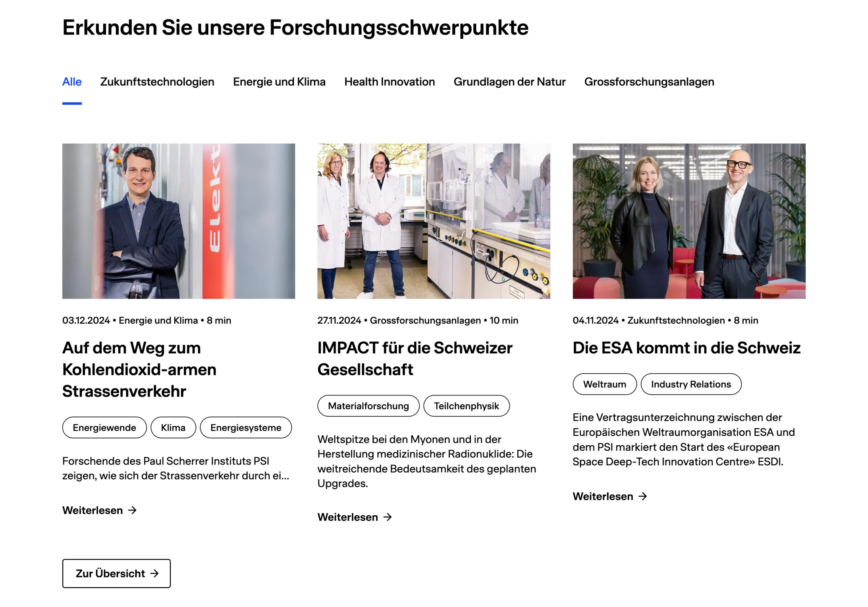Select the Teilchenphysik tag
The height and width of the screenshot is (607, 868).
click(467, 406)
